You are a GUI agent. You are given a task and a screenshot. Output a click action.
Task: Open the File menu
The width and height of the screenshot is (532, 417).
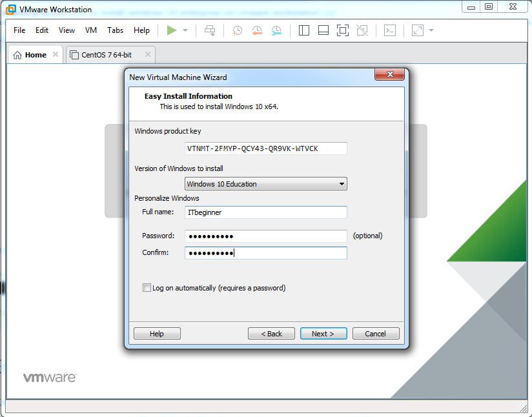tap(19, 30)
